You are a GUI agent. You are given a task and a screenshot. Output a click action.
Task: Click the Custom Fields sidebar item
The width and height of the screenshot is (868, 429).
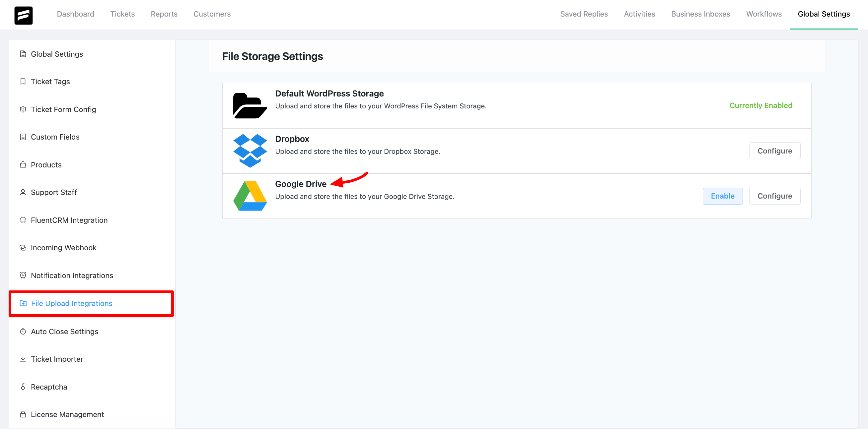pos(55,137)
